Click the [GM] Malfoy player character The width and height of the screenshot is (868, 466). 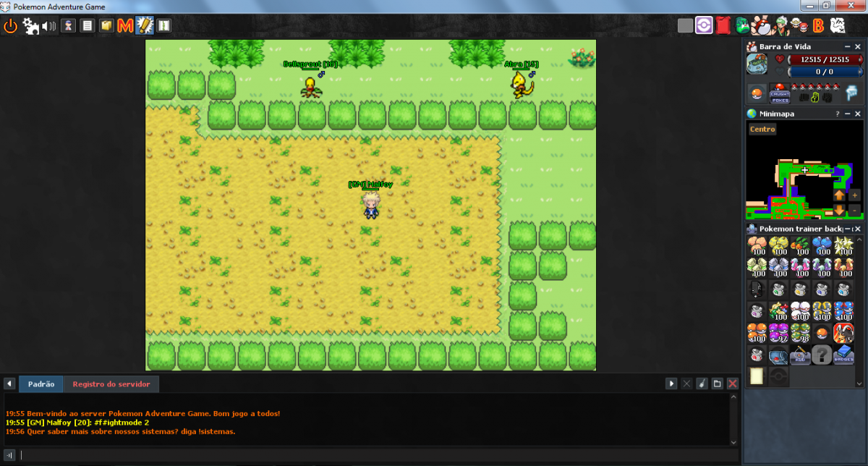(x=370, y=205)
